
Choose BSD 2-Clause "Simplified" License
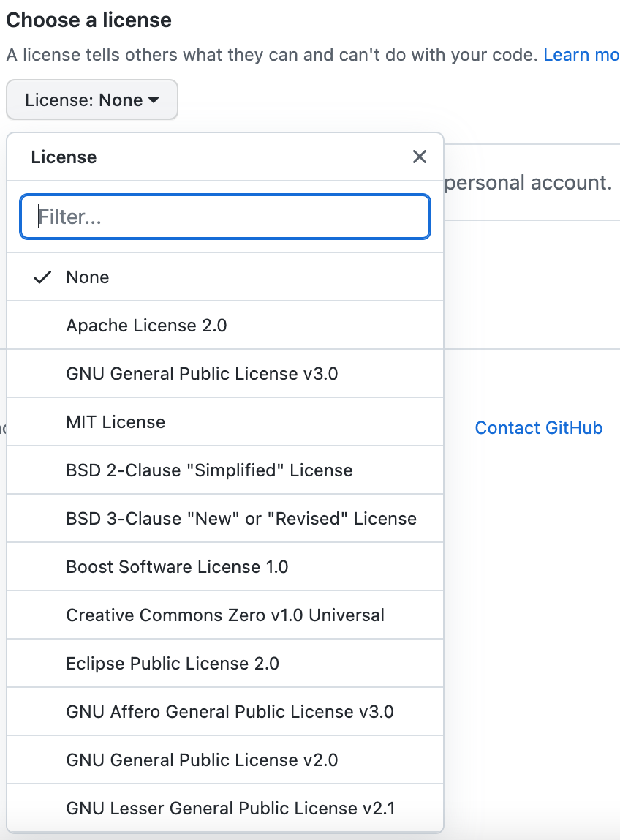click(x=209, y=470)
